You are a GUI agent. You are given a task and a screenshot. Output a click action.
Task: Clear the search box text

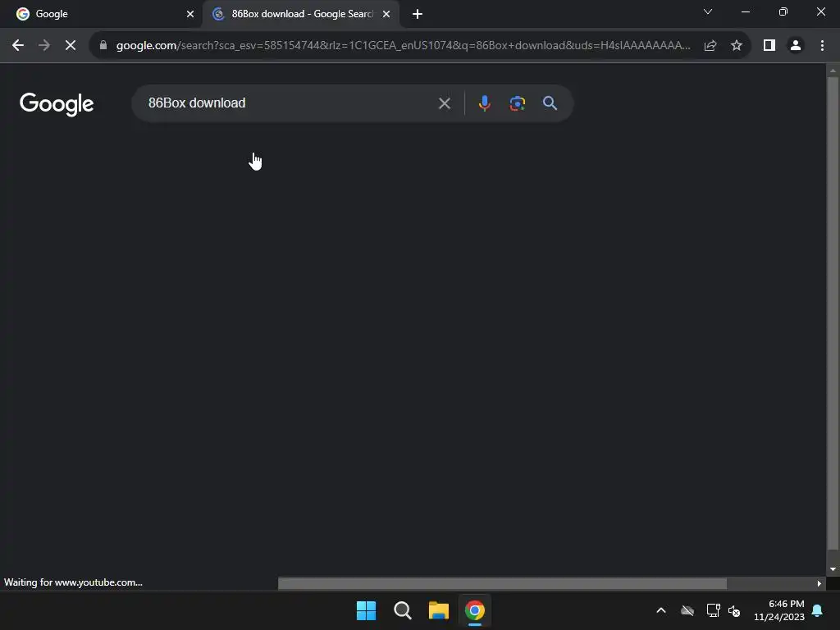445,103
